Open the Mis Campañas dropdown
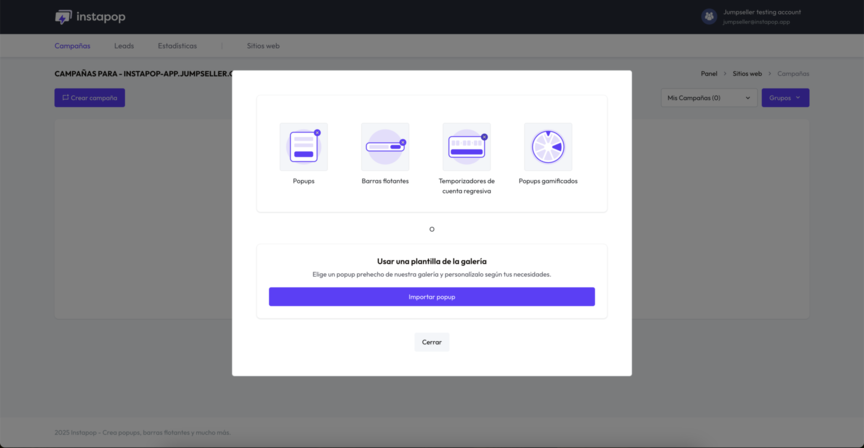Screen dimensions: 864x448 [707, 98]
